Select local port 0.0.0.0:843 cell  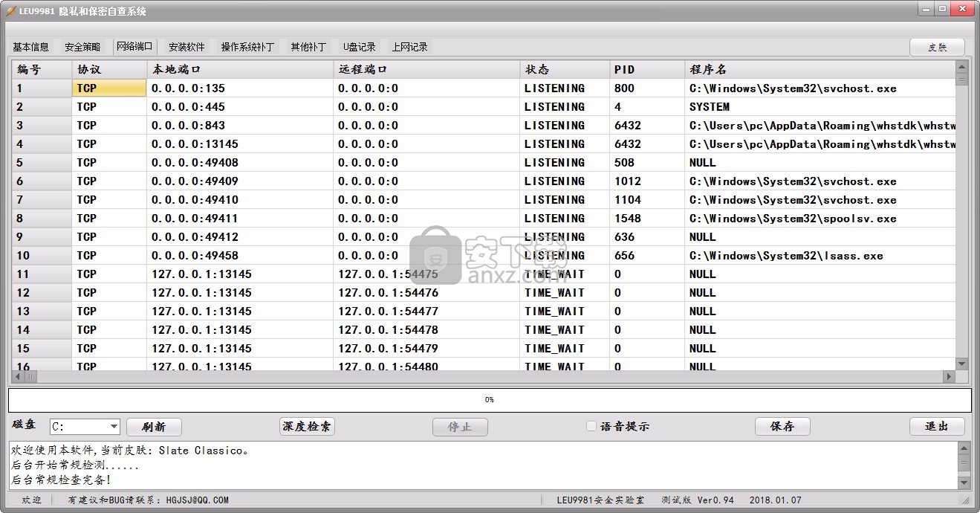(x=240, y=125)
